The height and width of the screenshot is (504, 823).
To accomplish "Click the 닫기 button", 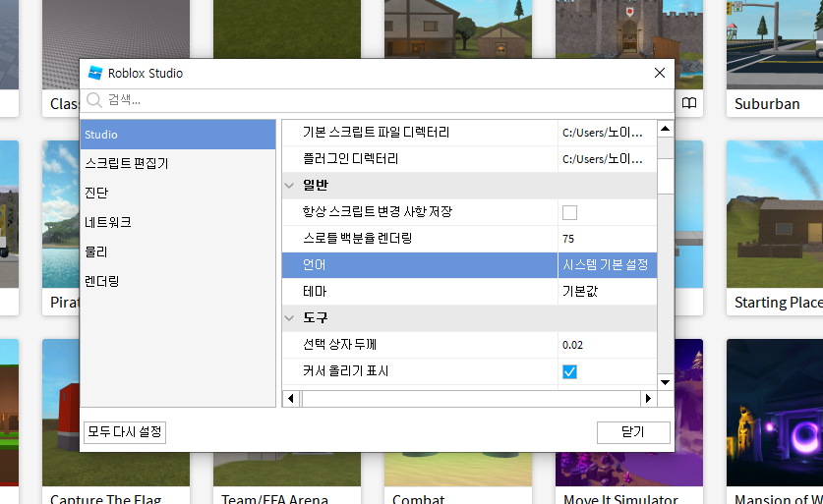I will (x=633, y=432).
